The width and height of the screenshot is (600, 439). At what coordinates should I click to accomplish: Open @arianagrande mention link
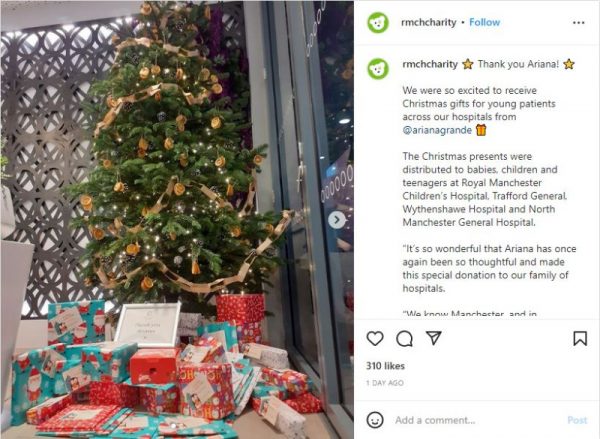(437, 130)
